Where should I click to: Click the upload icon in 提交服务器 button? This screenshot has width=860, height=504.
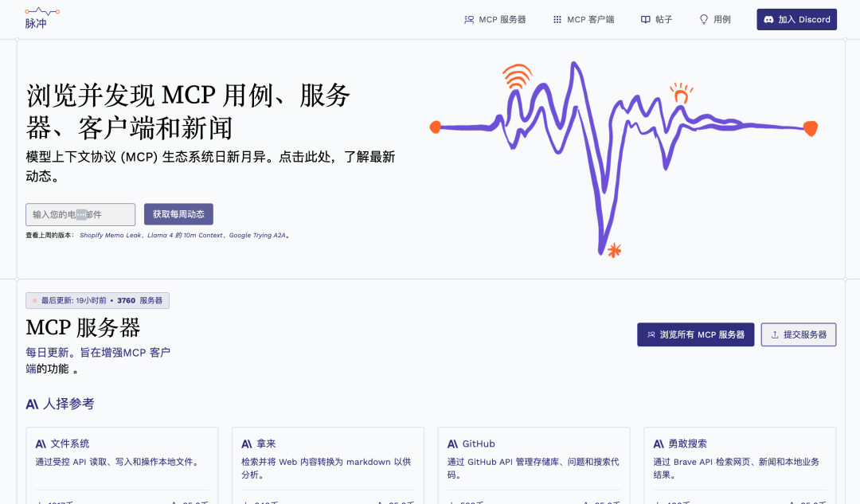773,335
